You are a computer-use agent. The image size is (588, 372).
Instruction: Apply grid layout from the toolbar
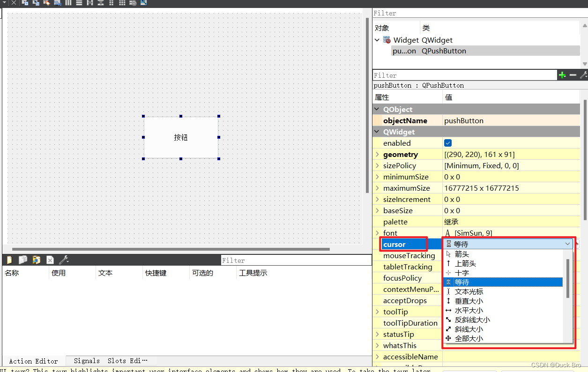tap(121, 4)
